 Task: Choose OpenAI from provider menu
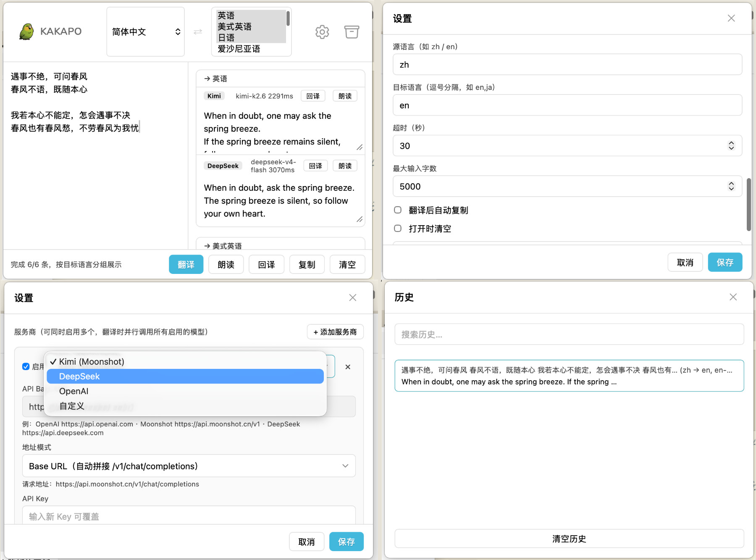pyautogui.click(x=185, y=391)
